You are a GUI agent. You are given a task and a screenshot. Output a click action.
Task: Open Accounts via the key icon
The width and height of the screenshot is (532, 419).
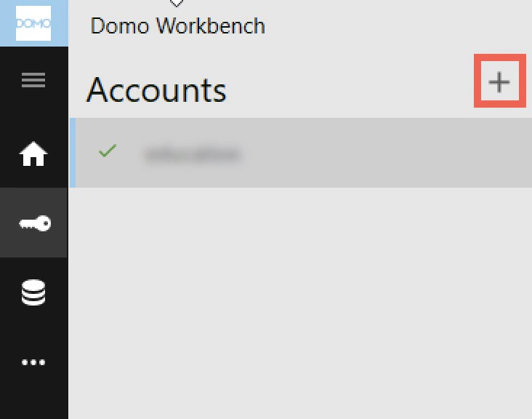tap(35, 223)
